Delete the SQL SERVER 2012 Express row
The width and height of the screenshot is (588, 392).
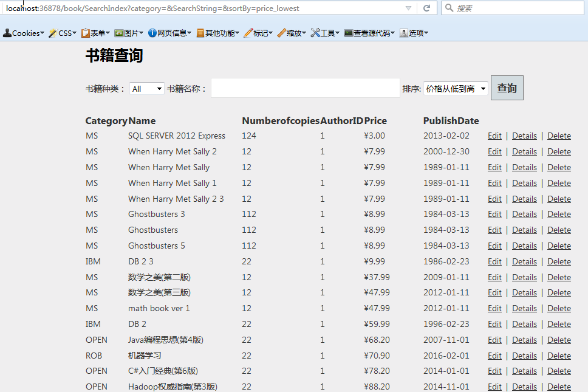[x=559, y=136]
